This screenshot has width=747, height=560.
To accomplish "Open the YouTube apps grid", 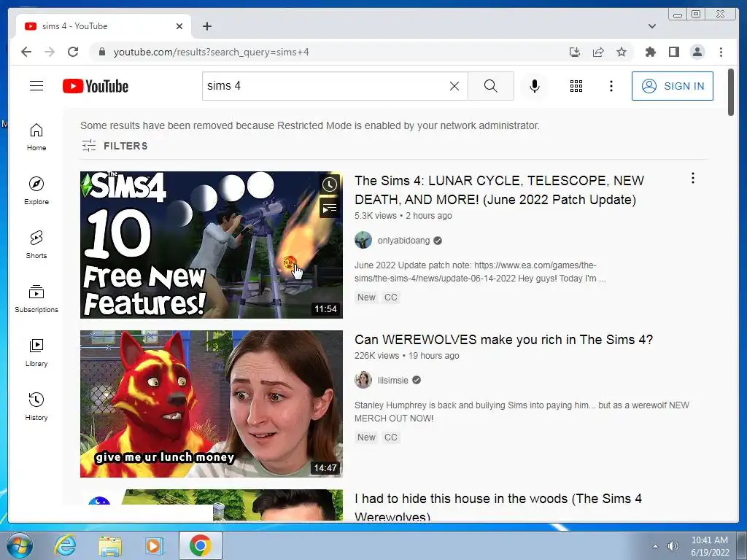I will click(x=576, y=86).
